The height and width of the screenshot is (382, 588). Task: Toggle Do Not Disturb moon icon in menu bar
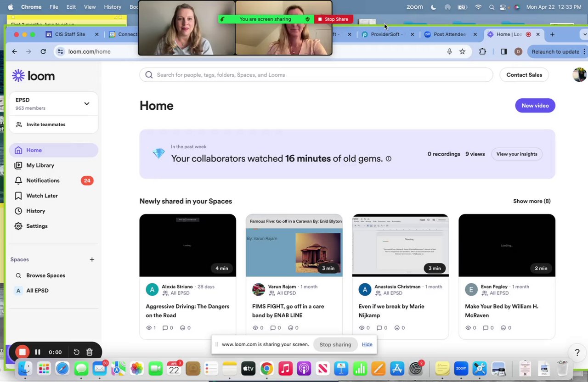pos(434,7)
